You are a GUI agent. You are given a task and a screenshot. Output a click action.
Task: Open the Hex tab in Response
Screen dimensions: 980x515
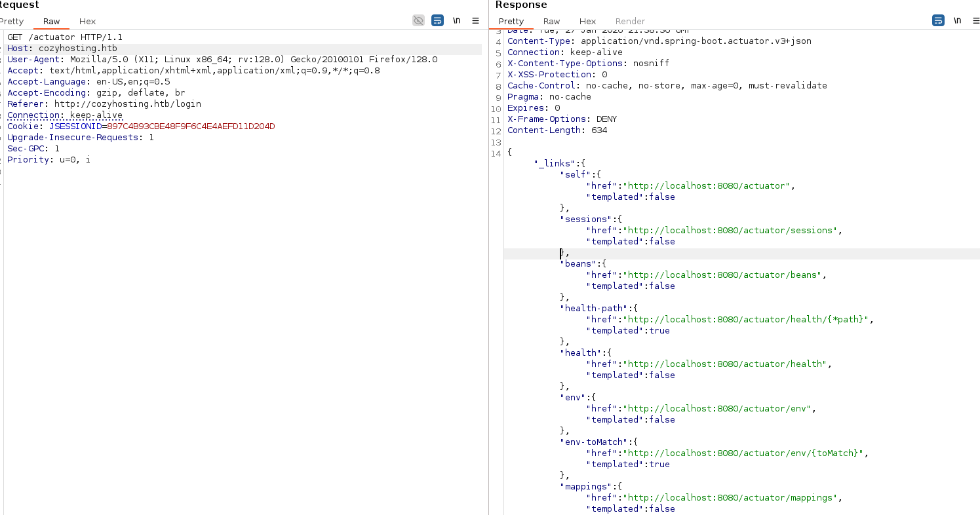pos(587,21)
